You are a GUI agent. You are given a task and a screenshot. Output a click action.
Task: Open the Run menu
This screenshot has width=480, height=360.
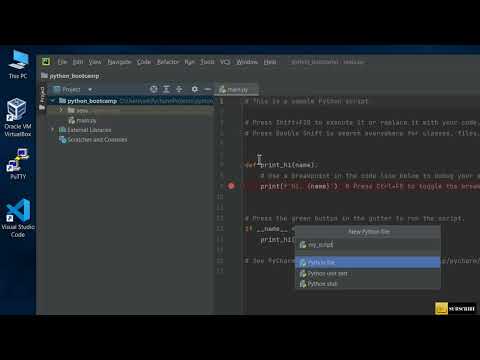tap(189, 62)
